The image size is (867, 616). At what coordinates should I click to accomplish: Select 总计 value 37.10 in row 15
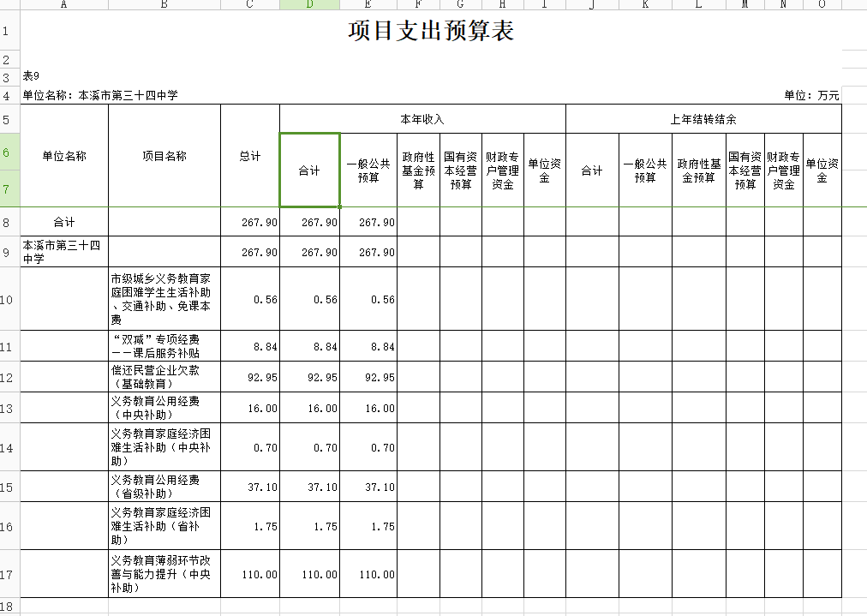[250, 487]
